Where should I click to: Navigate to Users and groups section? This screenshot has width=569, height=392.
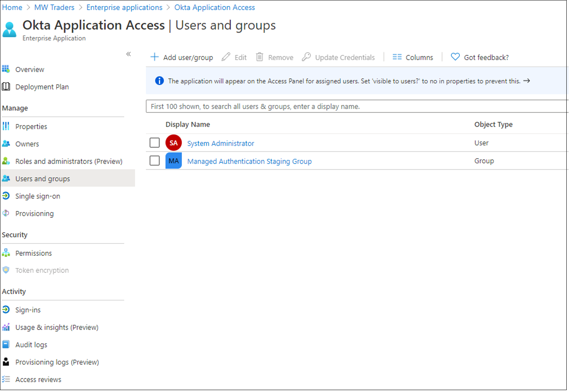(x=43, y=178)
